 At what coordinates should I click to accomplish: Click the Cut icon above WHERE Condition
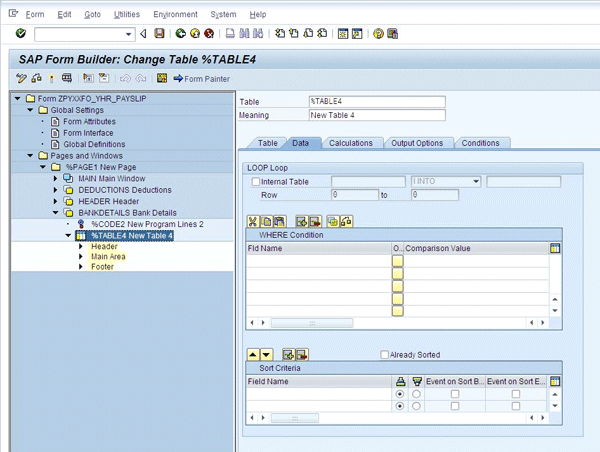253,219
